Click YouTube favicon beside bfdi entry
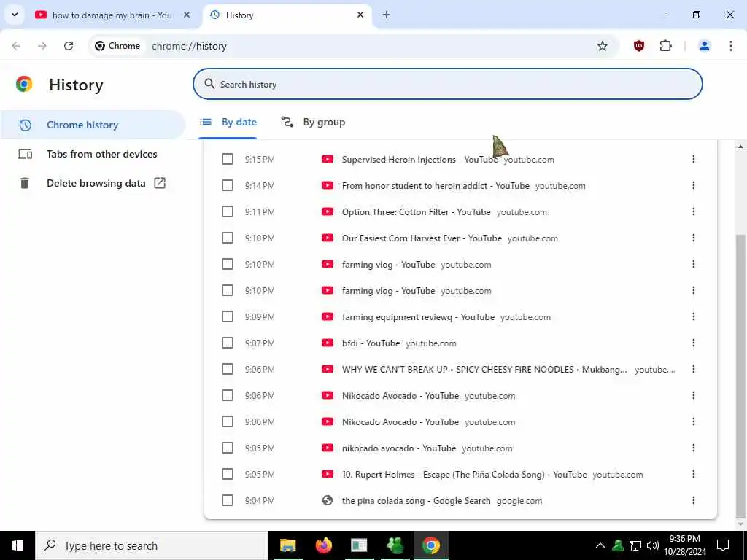The image size is (747, 560). coord(328,343)
